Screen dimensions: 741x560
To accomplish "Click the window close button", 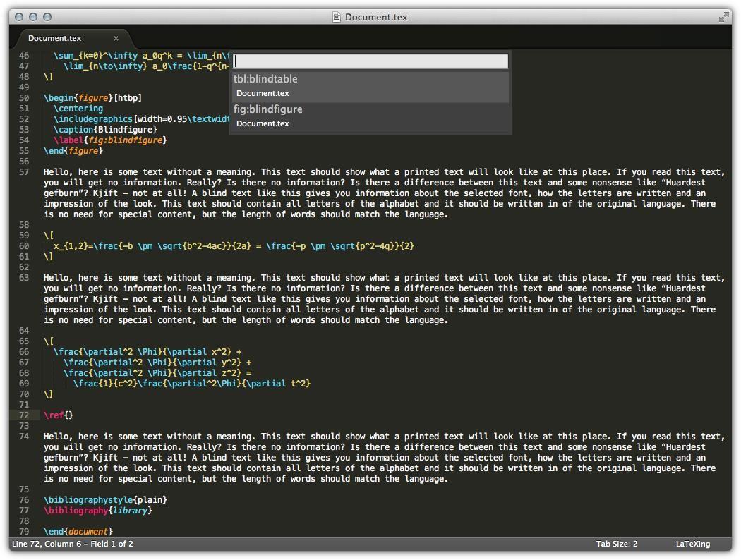I will 19,17.
